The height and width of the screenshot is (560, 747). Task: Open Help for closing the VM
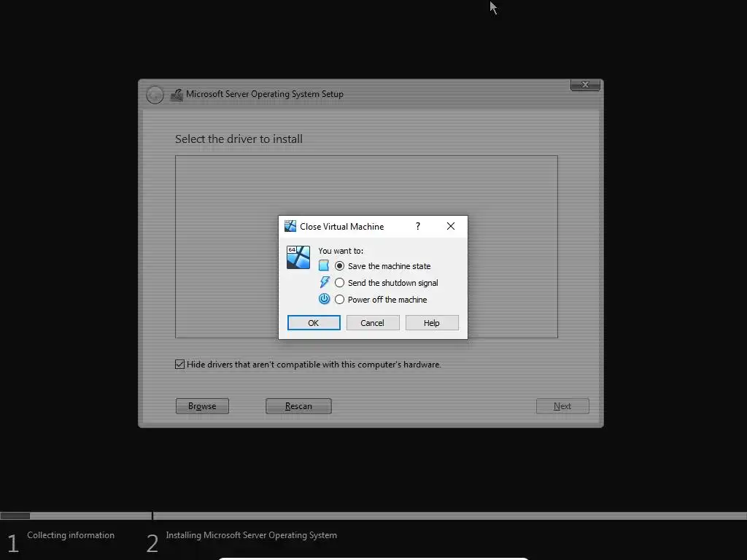click(x=432, y=323)
